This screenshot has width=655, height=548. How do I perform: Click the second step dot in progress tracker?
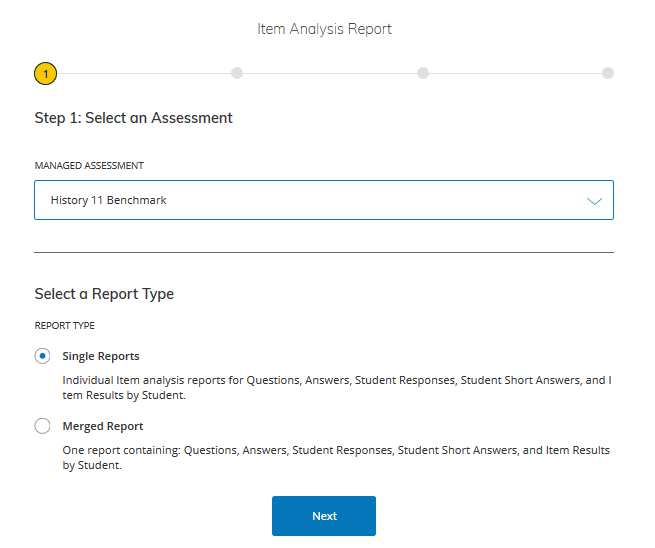tap(236, 73)
